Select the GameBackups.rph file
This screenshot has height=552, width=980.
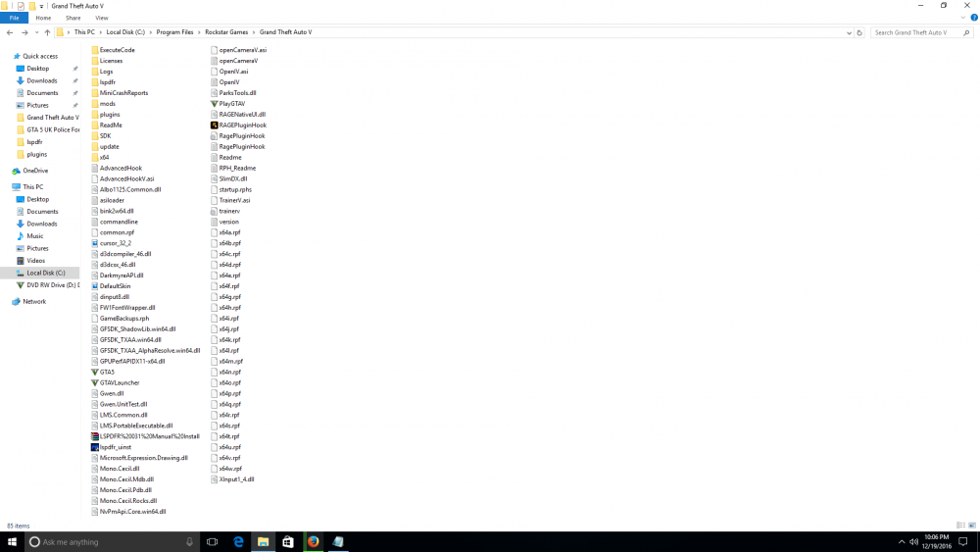point(120,319)
